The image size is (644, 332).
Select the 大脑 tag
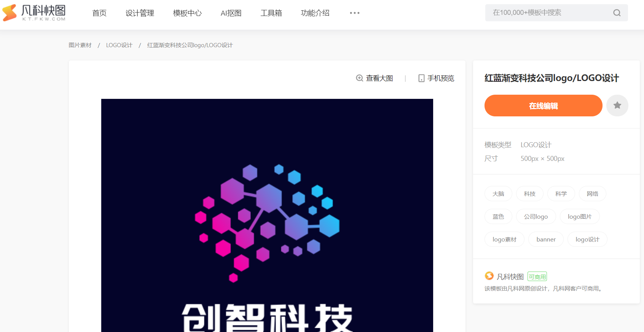pyautogui.click(x=498, y=194)
